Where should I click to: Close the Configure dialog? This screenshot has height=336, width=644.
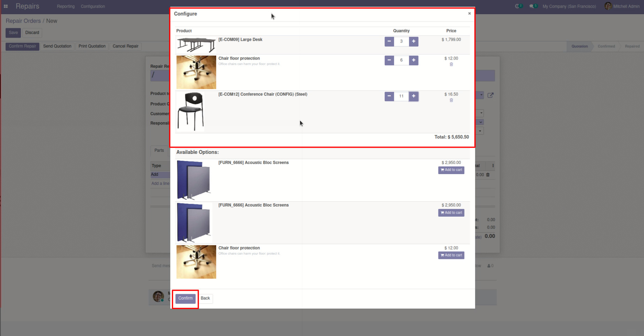[x=469, y=14]
